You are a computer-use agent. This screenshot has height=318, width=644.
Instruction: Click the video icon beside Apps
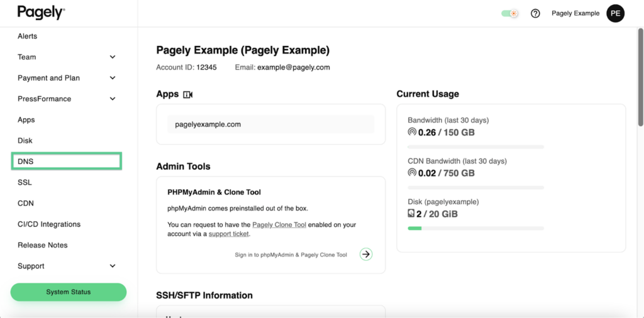[x=187, y=94]
